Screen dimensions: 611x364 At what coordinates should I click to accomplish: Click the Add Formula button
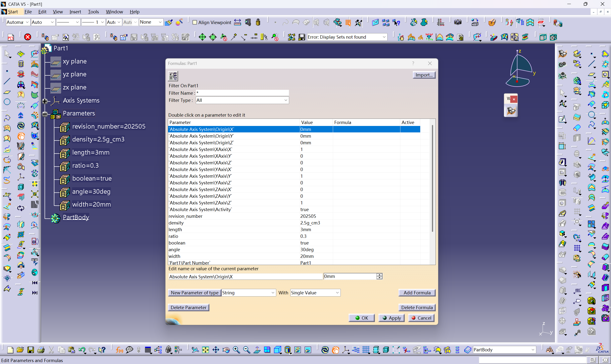point(417,293)
